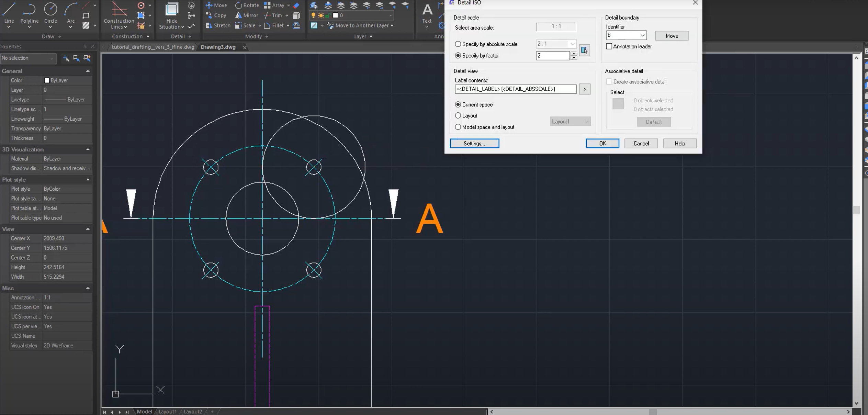Switch to the Model tab
868x415 pixels.
(x=144, y=412)
